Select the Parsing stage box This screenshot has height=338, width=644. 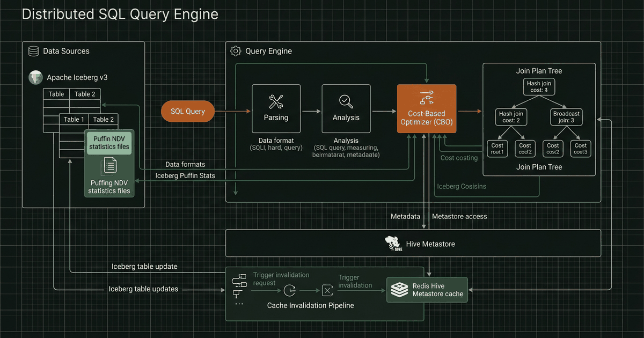pos(276,108)
